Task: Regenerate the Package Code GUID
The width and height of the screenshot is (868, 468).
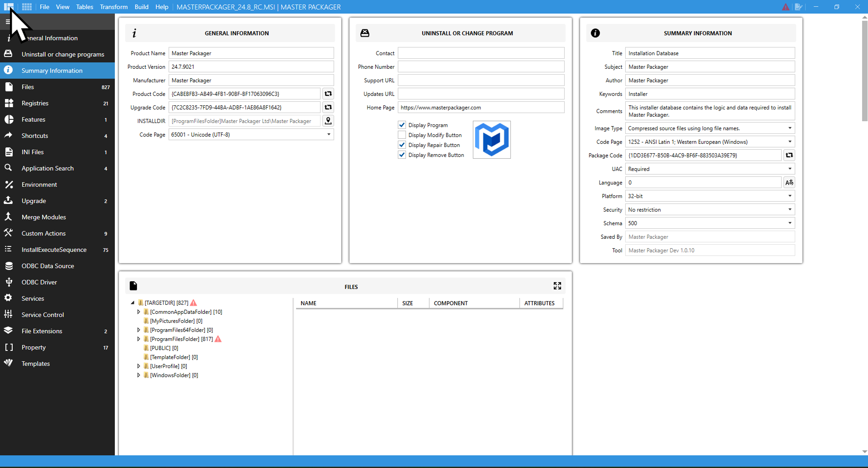Action: click(x=789, y=155)
